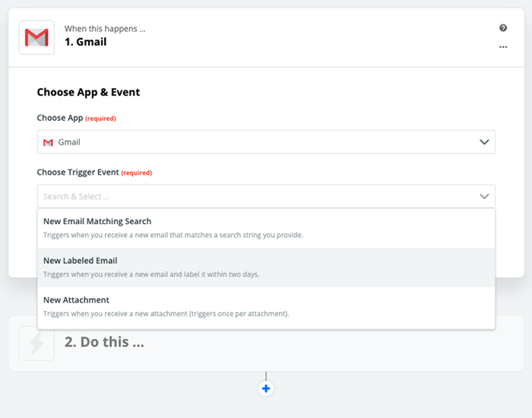532x418 pixels.
Task: Click the '1. Gmail' step title
Action: point(85,42)
